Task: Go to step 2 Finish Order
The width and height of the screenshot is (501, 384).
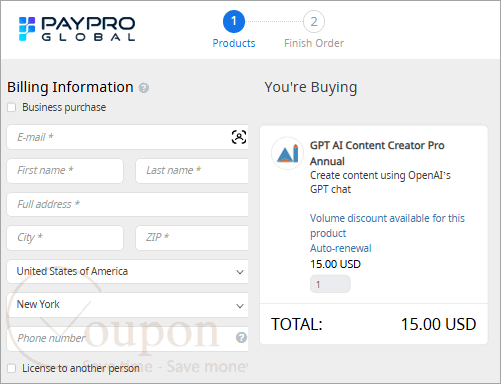Action: point(314,30)
